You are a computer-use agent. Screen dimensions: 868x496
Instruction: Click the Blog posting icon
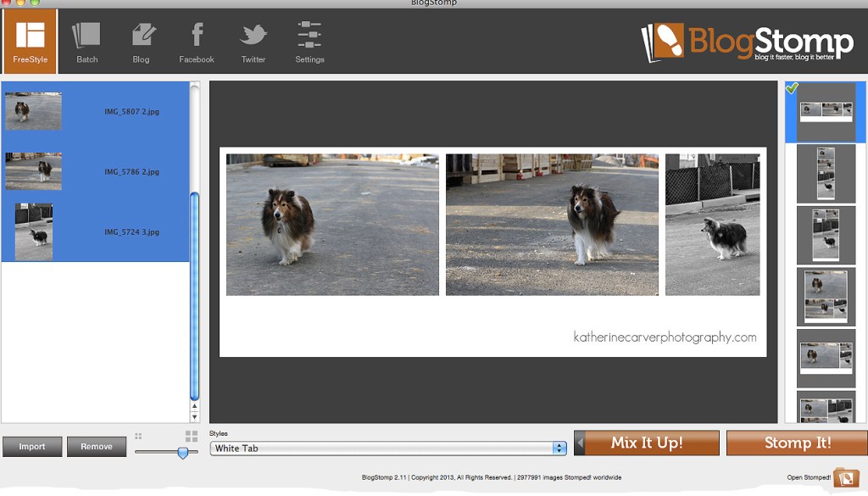click(x=141, y=38)
